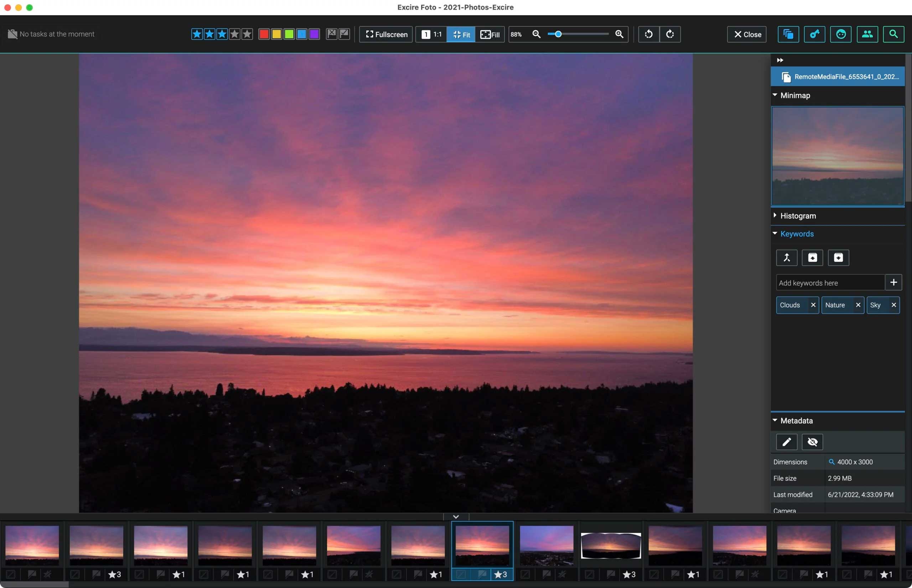Set rating to four stars
912x588 pixels.
click(x=234, y=34)
